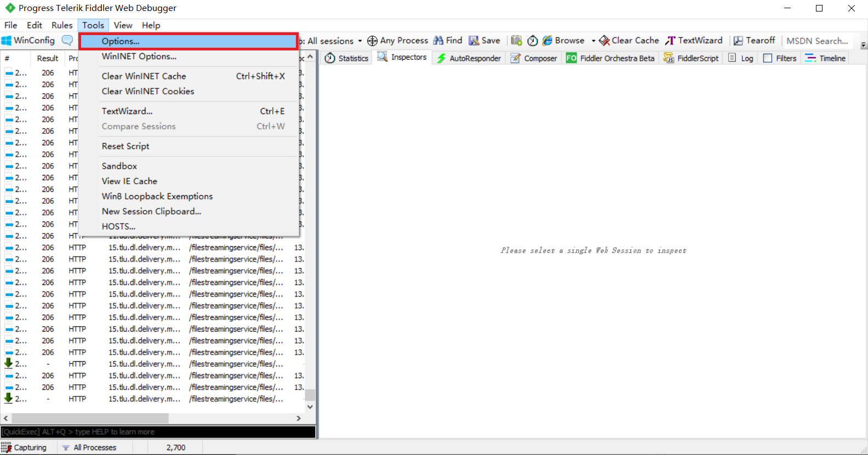
Task: Choose View IE Cache
Action: click(189, 181)
